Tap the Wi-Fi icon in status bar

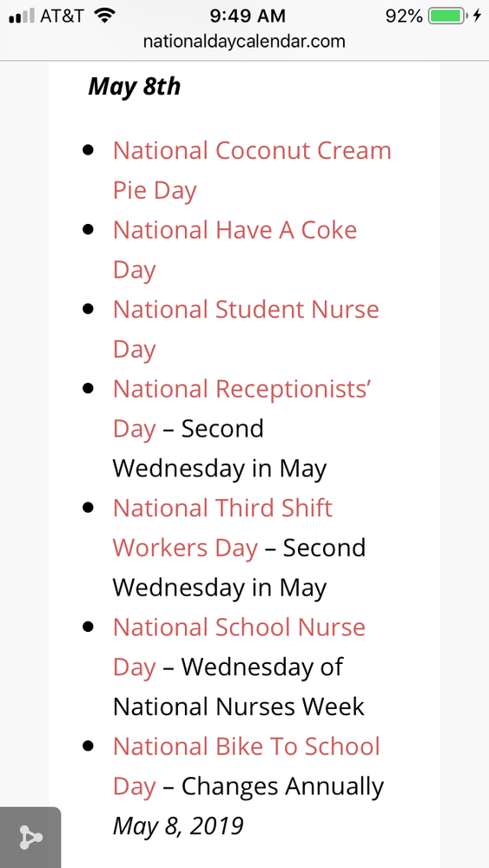coord(104,16)
